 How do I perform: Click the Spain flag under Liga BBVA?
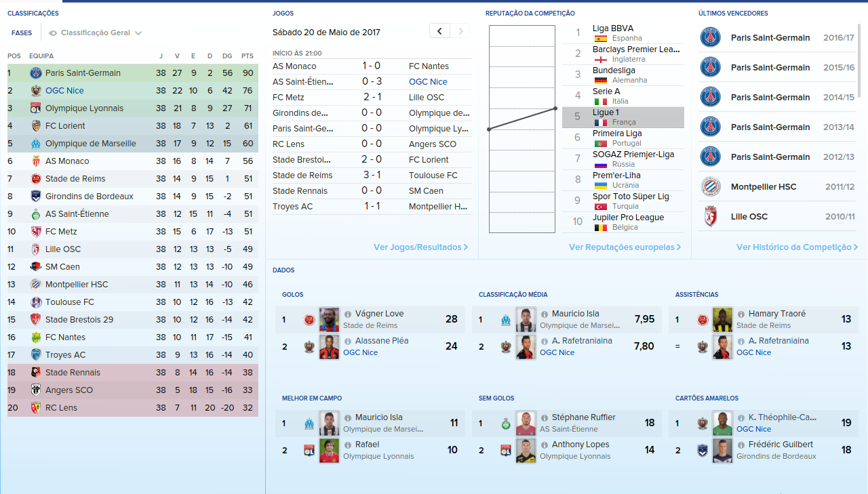[x=600, y=39]
